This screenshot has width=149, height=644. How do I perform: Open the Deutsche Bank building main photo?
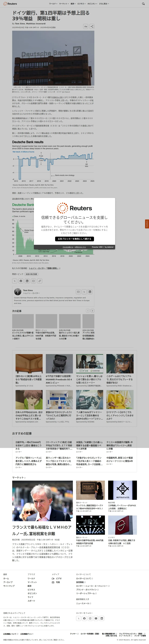point(53,58)
